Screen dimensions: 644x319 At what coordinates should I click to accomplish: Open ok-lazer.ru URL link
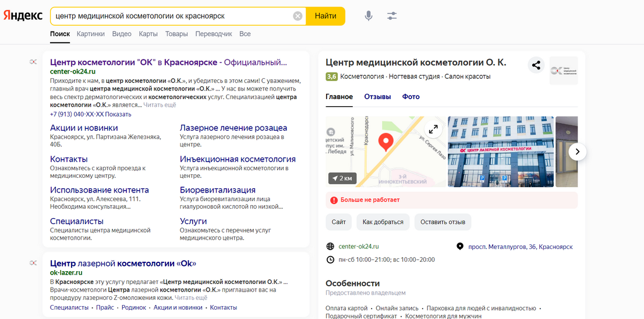[66, 272]
